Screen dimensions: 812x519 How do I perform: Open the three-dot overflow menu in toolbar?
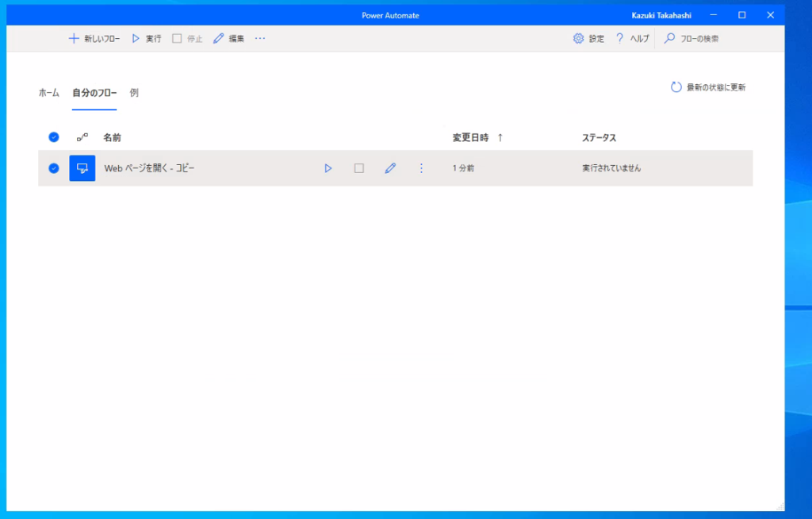pyautogui.click(x=260, y=38)
